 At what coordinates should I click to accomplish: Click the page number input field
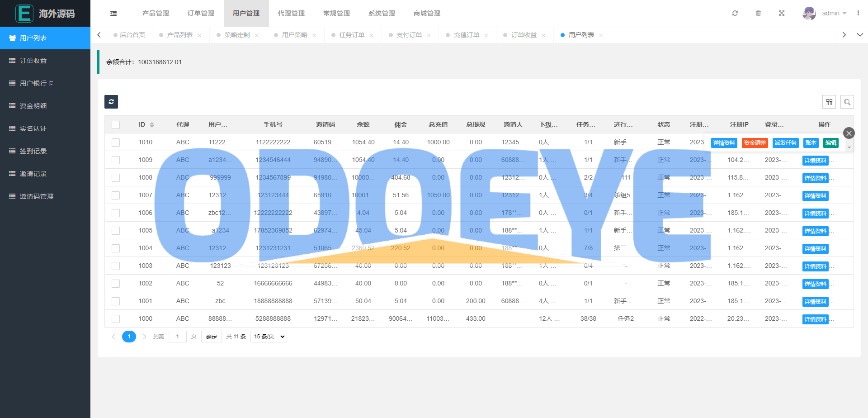click(178, 337)
